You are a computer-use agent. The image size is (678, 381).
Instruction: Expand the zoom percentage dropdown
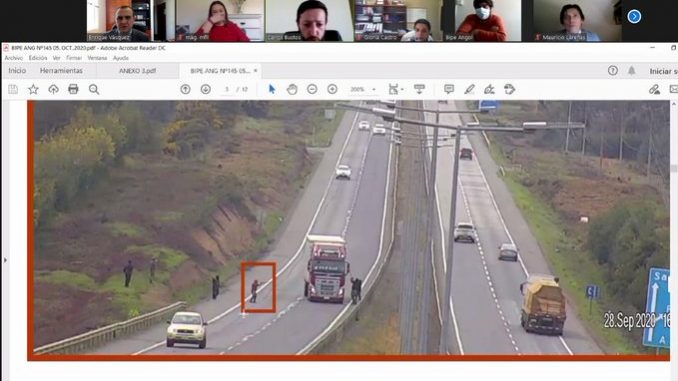(374, 90)
